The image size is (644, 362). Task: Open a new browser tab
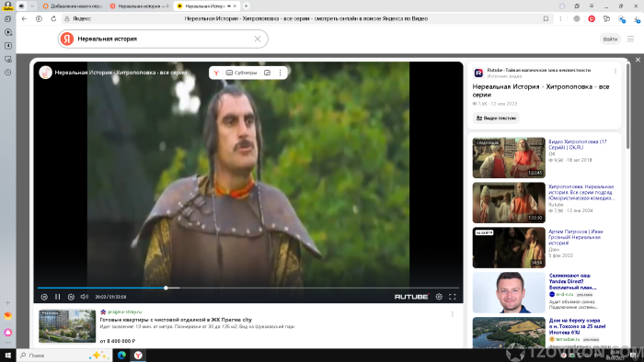click(x=246, y=6)
